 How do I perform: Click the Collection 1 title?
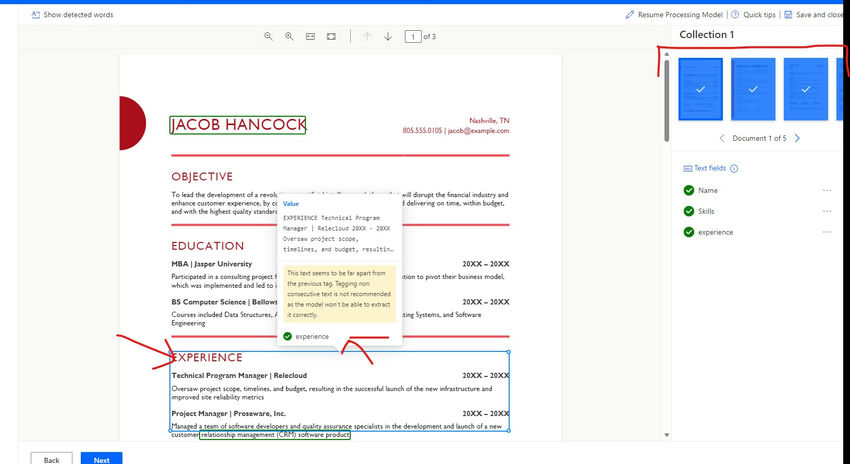(x=707, y=35)
